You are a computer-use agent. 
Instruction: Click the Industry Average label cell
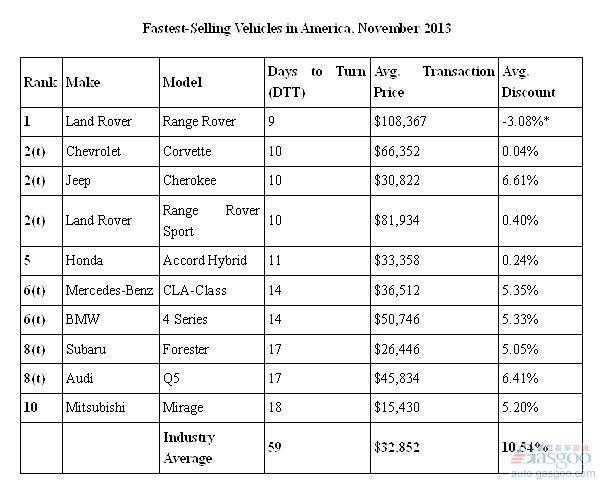[x=212, y=448]
